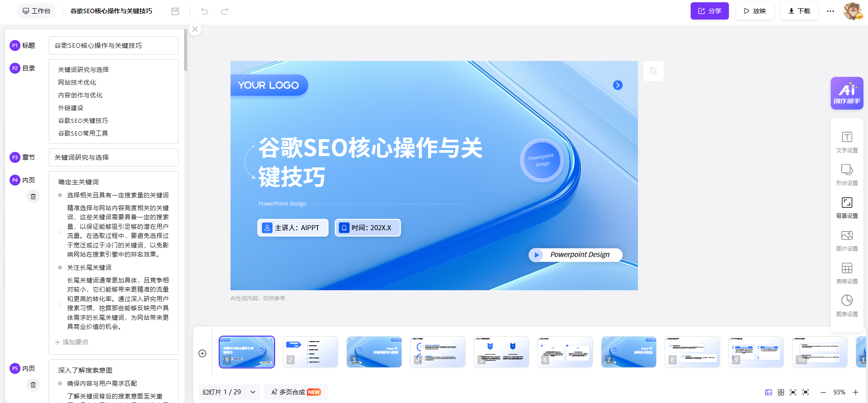Zoom in with plus button

coord(856,392)
